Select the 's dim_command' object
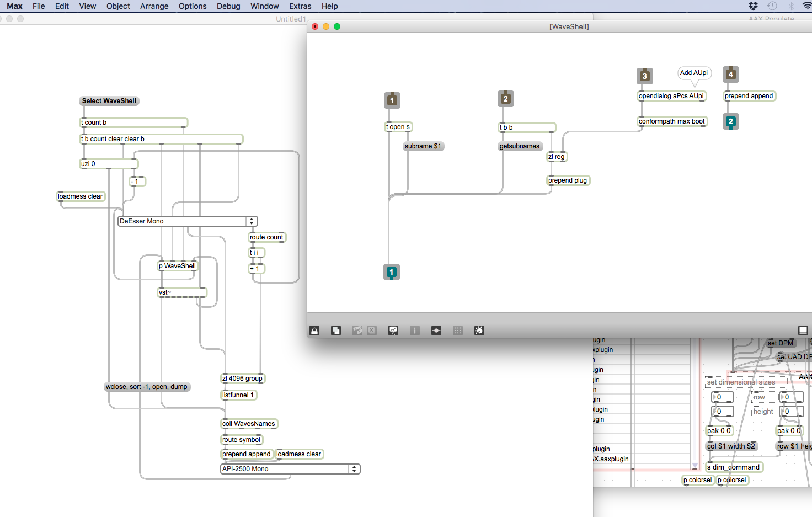Image resolution: width=812 pixels, height=517 pixels. 734,467
